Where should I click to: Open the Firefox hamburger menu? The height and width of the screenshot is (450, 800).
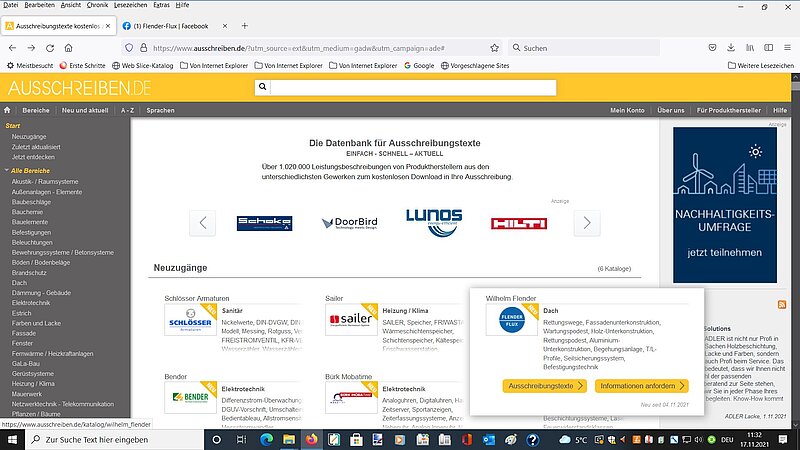[x=787, y=47]
